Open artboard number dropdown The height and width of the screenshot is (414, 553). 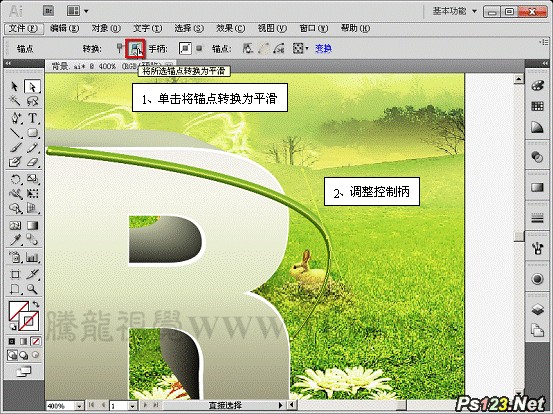click(x=132, y=406)
